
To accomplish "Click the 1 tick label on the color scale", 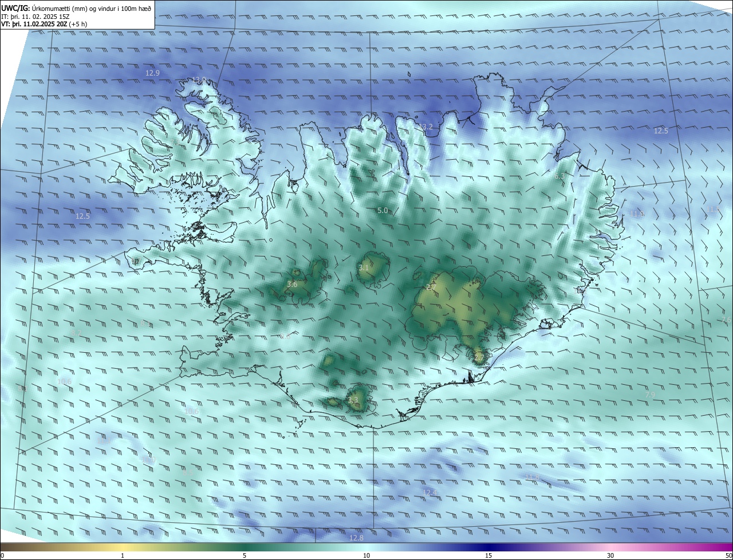I will click(x=123, y=555).
